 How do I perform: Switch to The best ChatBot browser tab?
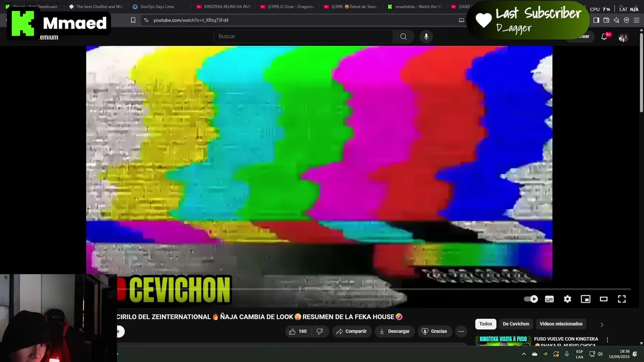coord(96,7)
